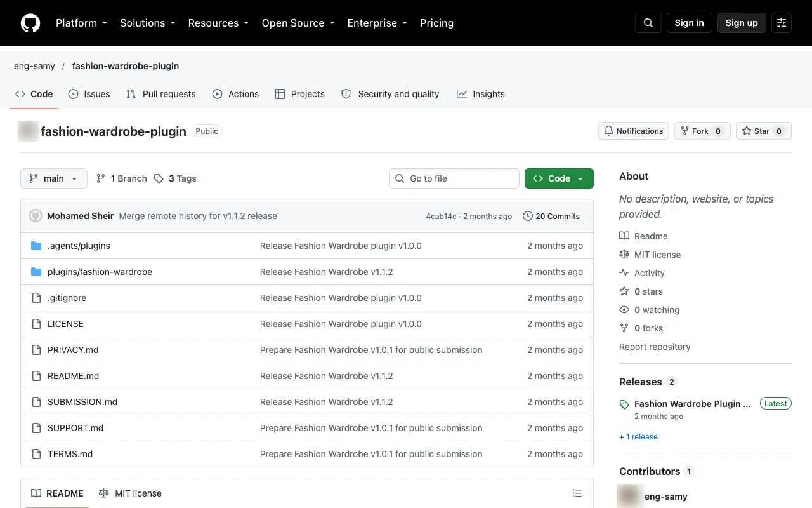
Task: Switch to the Issues tab
Action: pyautogui.click(x=89, y=94)
